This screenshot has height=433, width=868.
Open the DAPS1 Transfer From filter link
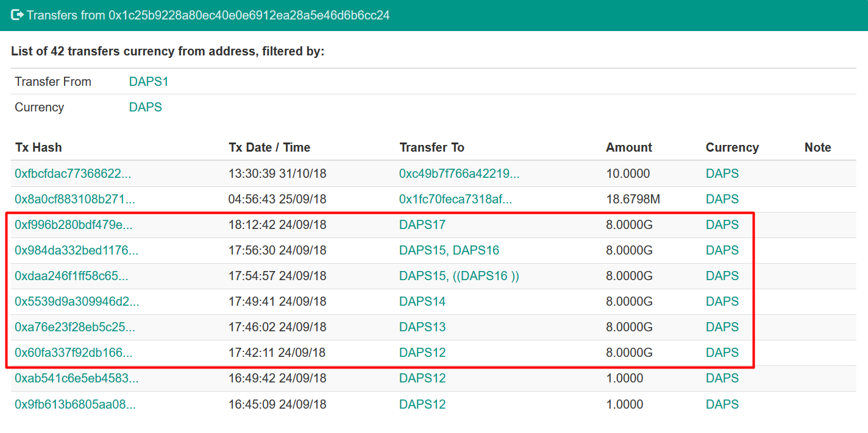tap(149, 82)
